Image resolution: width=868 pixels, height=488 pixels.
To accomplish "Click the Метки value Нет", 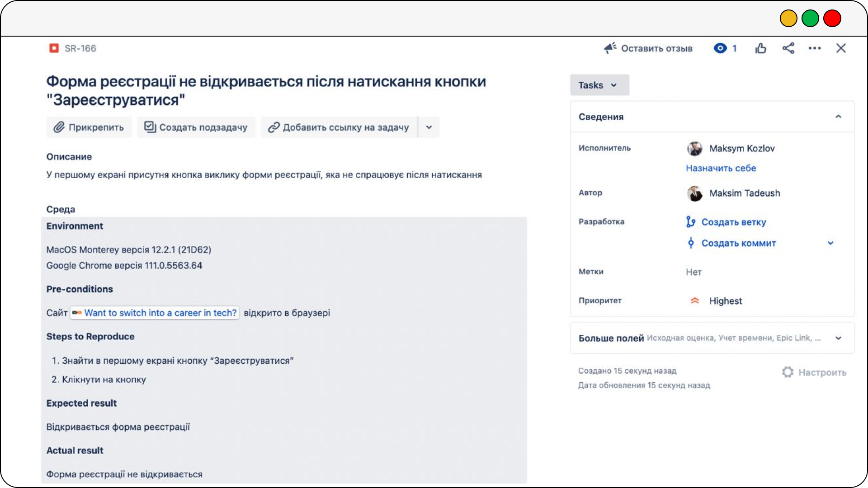I will tap(693, 272).
